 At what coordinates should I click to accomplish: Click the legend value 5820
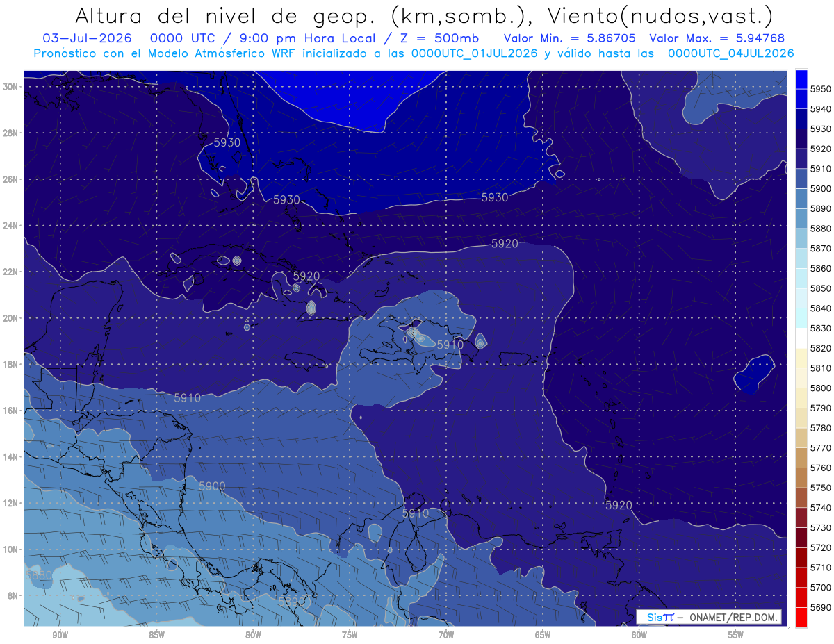[x=820, y=348]
